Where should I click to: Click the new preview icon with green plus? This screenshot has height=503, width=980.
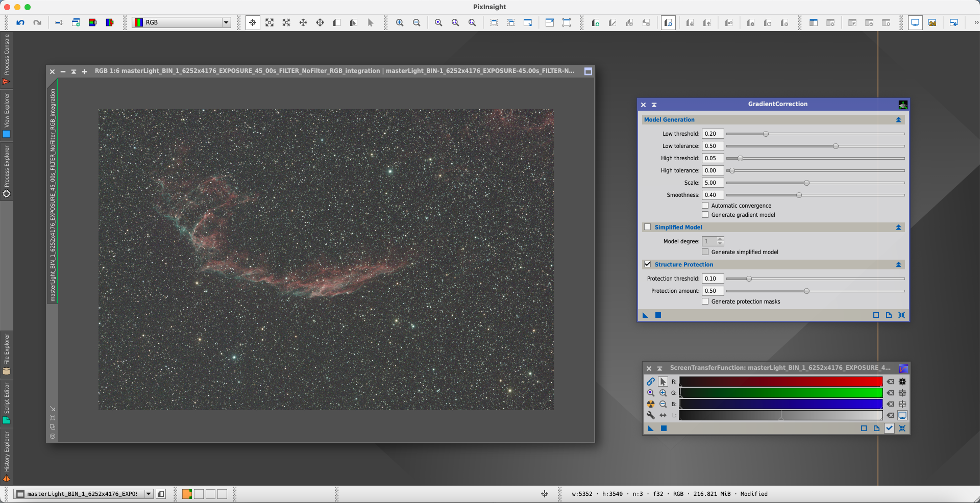[595, 22]
